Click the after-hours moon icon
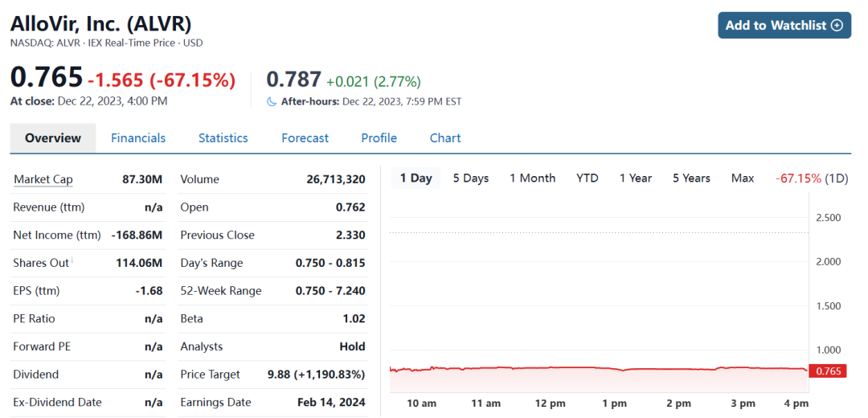The width and height of the screenshot is (868, 418). click(x=272, y=102)
